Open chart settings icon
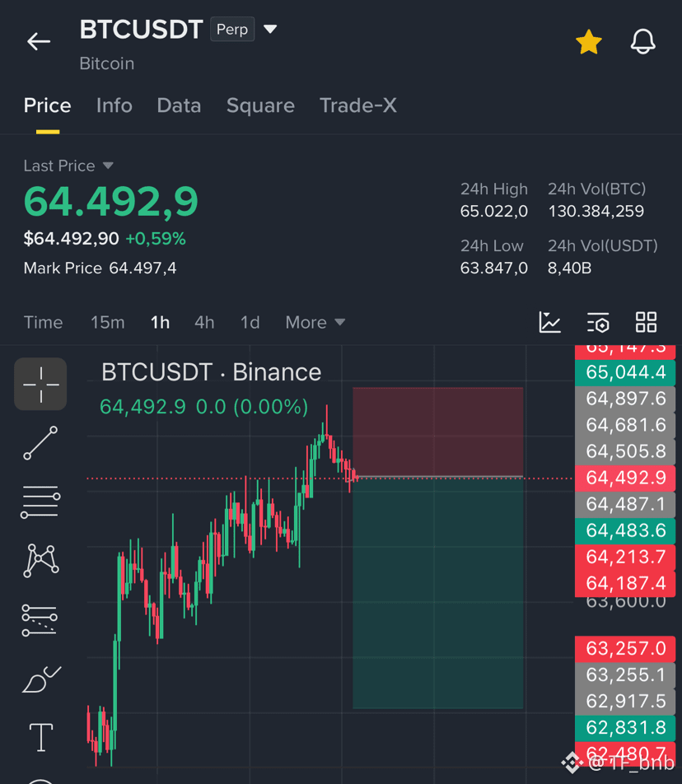682x784 pixels. [598, 322]
